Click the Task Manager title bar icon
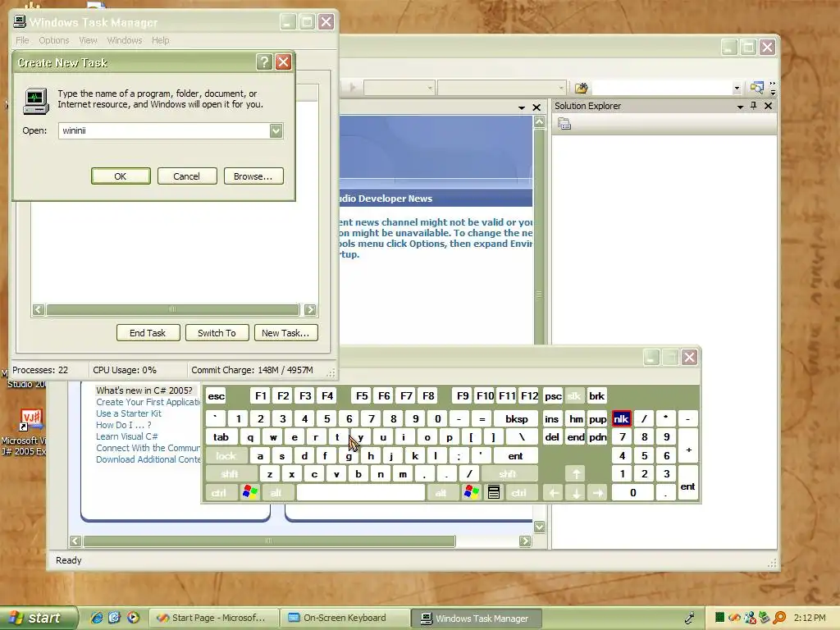 pyautogui.click(x=20, y=21)
